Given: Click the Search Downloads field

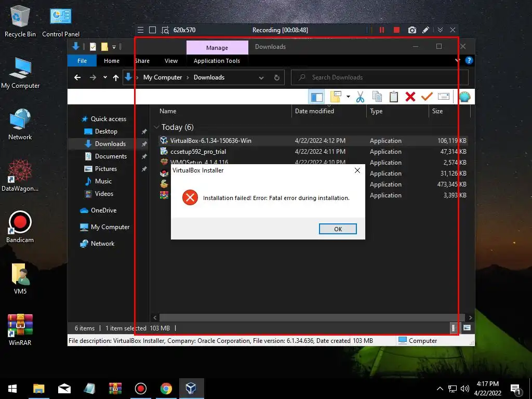Looking at the screenshot, I should pos(380,77).
